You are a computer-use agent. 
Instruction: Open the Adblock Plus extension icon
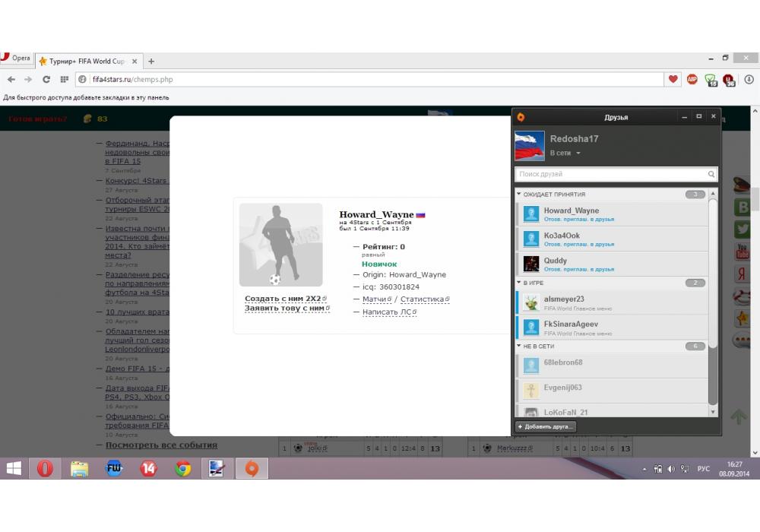pos(692,79)
